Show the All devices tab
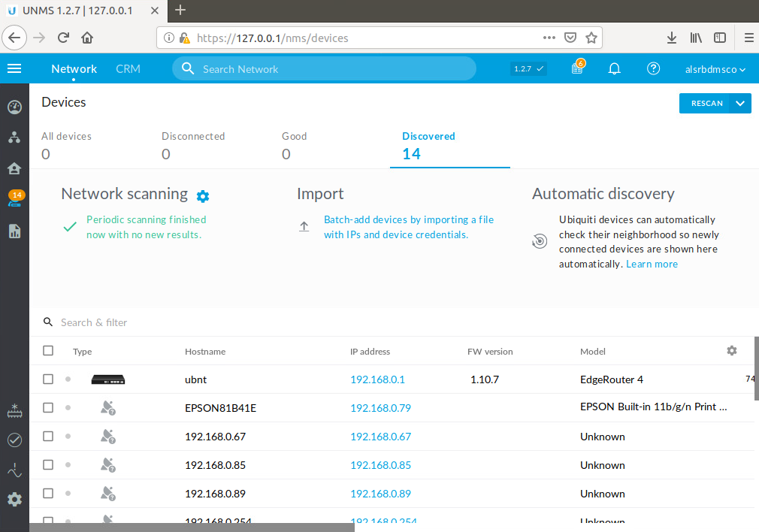 pyautogui.click(x=66, y=145)
